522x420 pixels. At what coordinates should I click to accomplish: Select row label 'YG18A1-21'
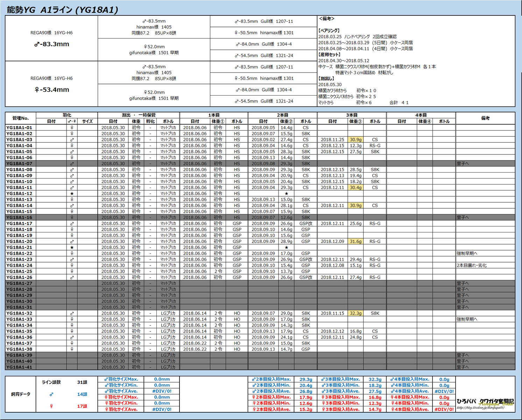tap(19, 247)
